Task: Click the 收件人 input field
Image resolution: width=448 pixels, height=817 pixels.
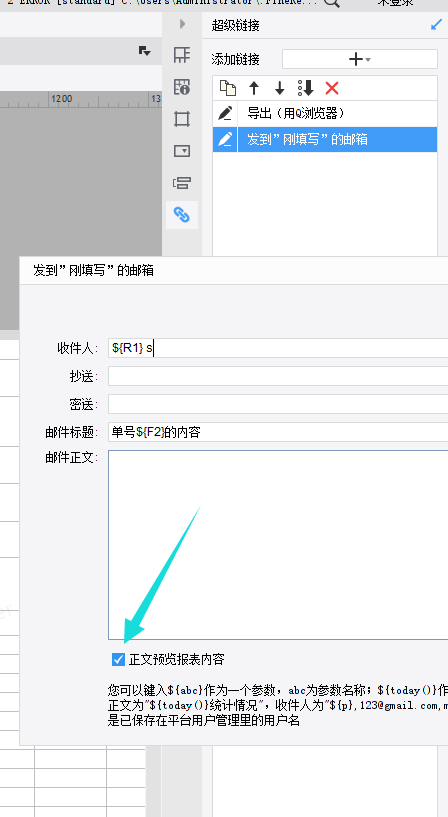Action: pos(278,348)
